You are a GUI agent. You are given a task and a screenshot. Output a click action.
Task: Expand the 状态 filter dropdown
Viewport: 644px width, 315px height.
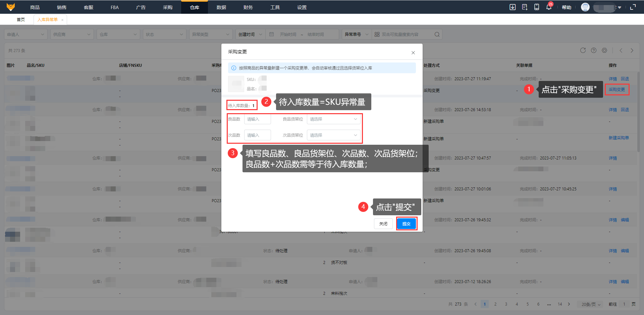165,34
